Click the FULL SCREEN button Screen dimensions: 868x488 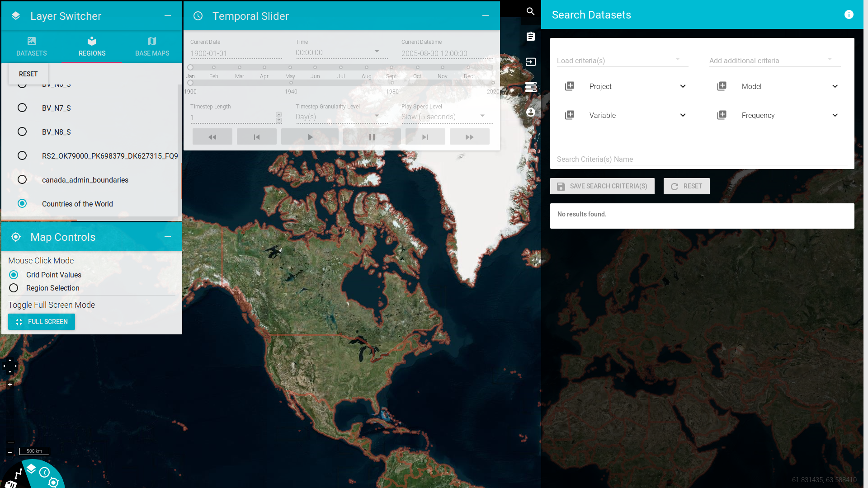click(x=42, y=322)
